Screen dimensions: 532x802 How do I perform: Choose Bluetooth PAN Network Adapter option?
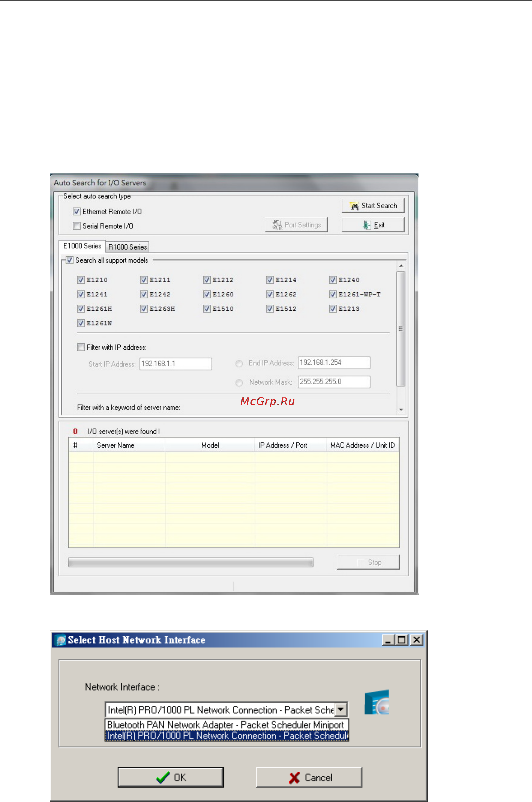click(x=227, y=725)
